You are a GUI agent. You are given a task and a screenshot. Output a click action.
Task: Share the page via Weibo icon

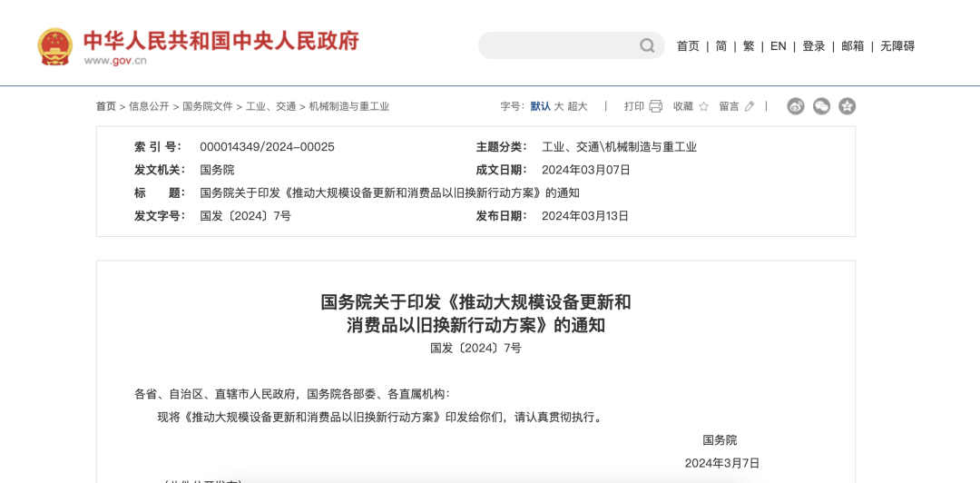[796, 106]
